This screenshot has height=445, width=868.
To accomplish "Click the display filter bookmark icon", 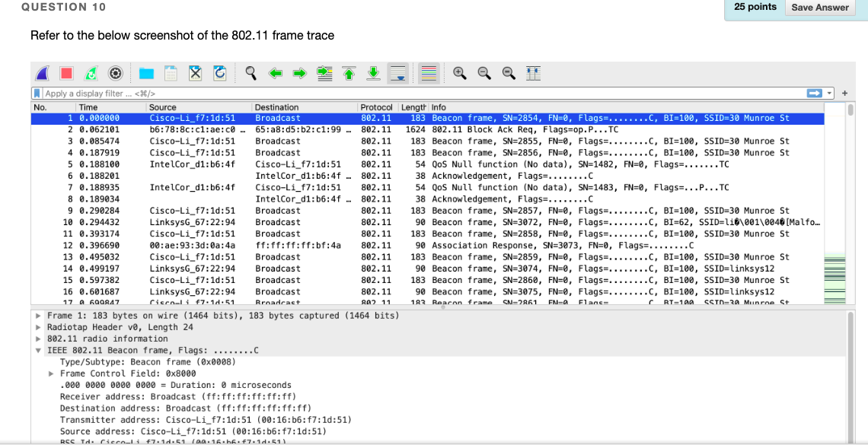I will click(x=38, y=94).
